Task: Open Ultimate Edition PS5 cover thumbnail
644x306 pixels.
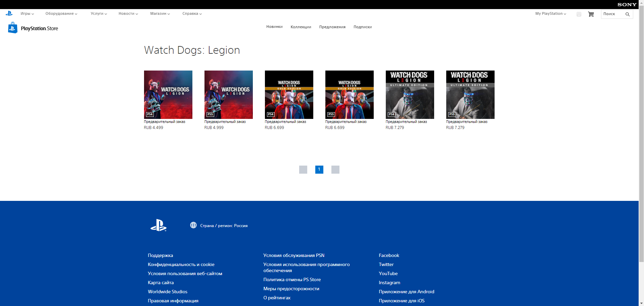Action: point(470,95)
